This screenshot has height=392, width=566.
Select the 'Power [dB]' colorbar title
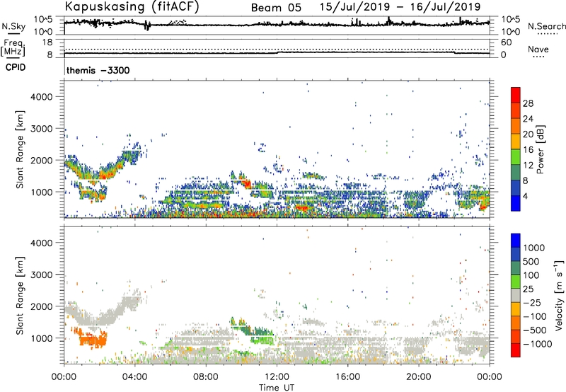click(x=540, y=149)
